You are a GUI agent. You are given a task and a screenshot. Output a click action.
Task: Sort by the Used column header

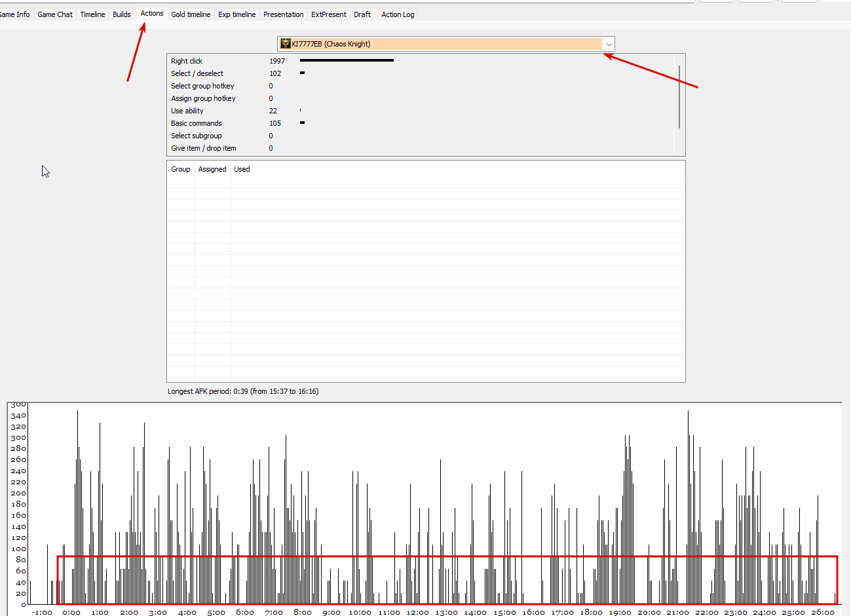242,169
